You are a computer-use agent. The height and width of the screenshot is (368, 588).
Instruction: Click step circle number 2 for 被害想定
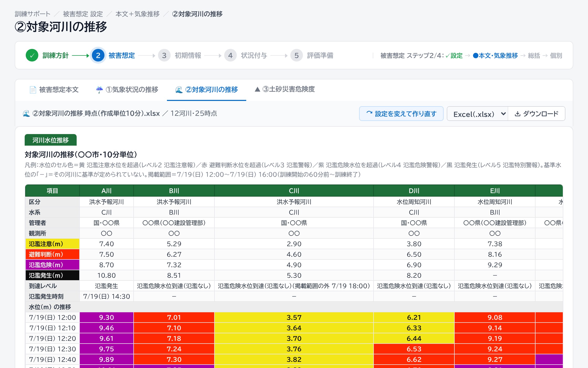click(x=98, y=55)
